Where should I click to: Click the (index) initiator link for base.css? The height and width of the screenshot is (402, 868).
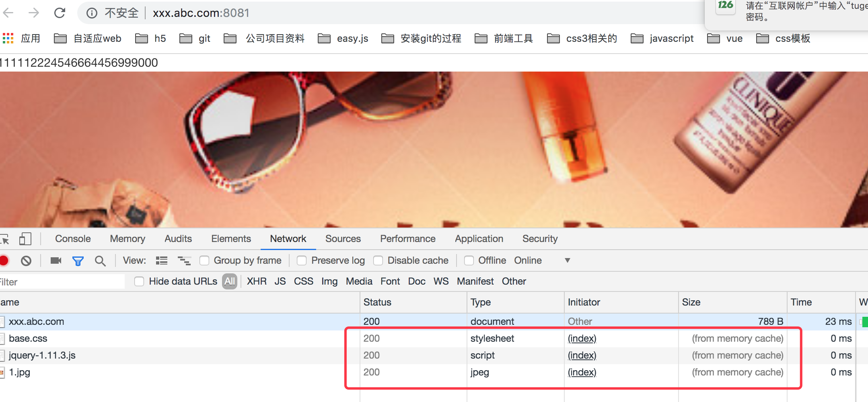pyautogui.click(x=582, y=338)
